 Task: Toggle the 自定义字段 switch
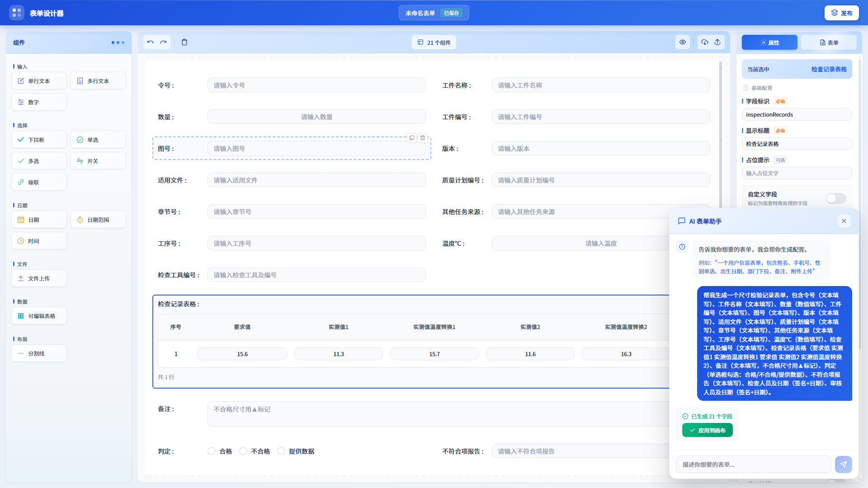pyautogui.click(x=836, y=198)
